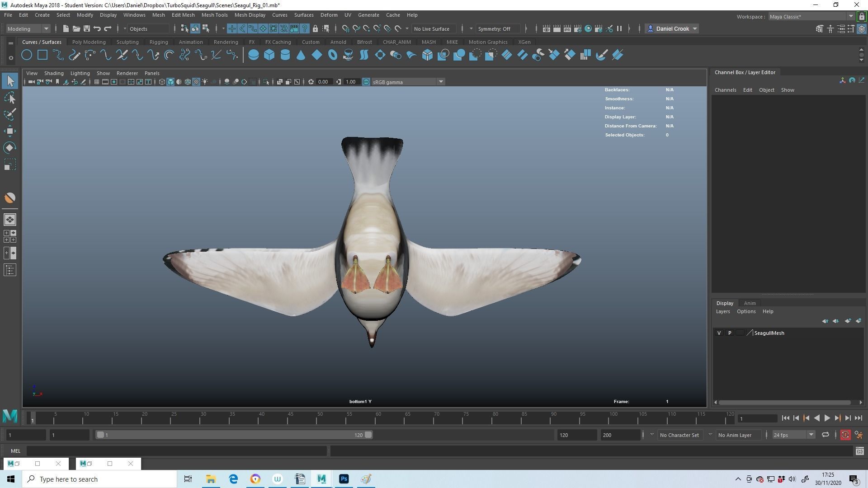Click Options in Layer Editor
The height and width of the screenshot is (488, 868).
[x=746, y=311]
